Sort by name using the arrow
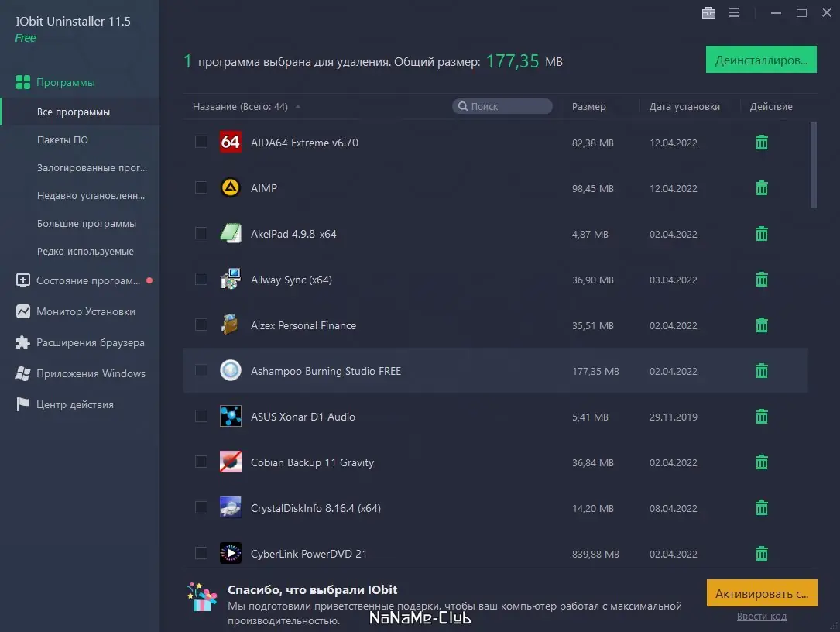Image resolution: width=840 pixels, height=632 pixels. point(298,107)
